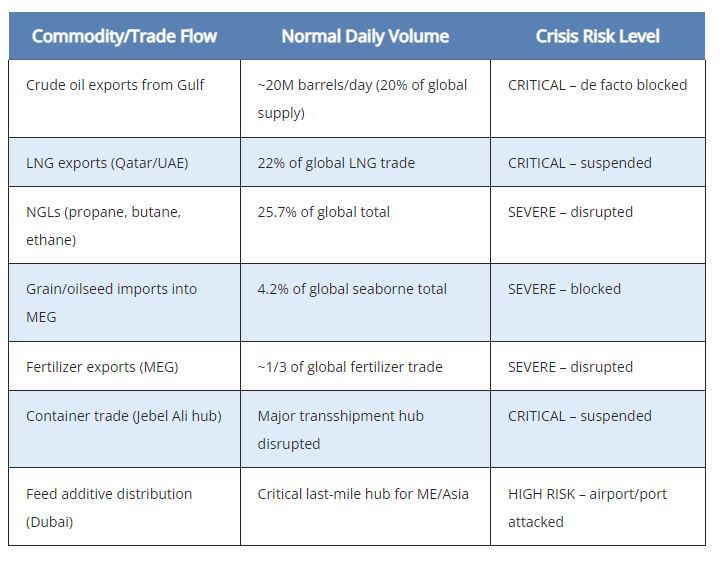723x564 pixels.
Task: Click the Commodity/Trade Flow column header
Action: pyautogui.click(x=124, y=36)
